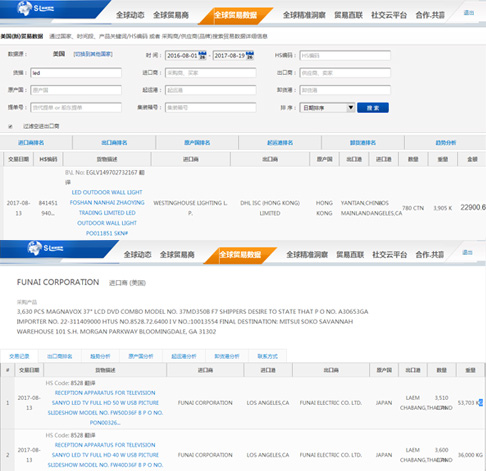Click the product keyword field containing led
The image size is (486, 471).
[x=76, y=73]
